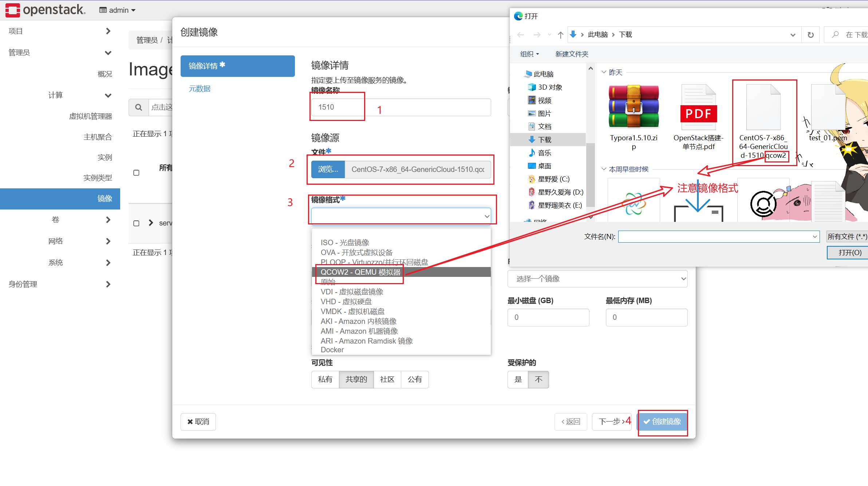
Task: Click the up-arrow navigation icon in file dialog
Action: click(560, 35)
